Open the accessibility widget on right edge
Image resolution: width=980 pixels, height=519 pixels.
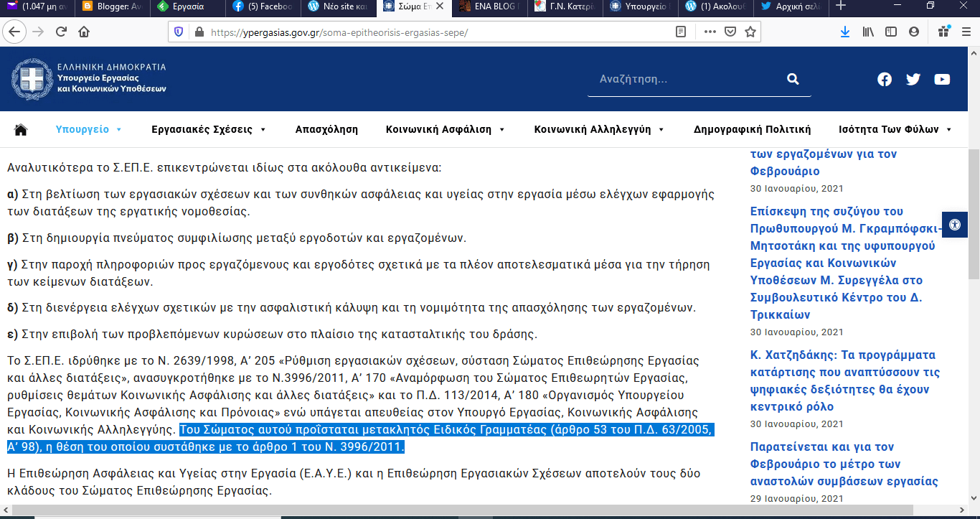pos(954,225)
